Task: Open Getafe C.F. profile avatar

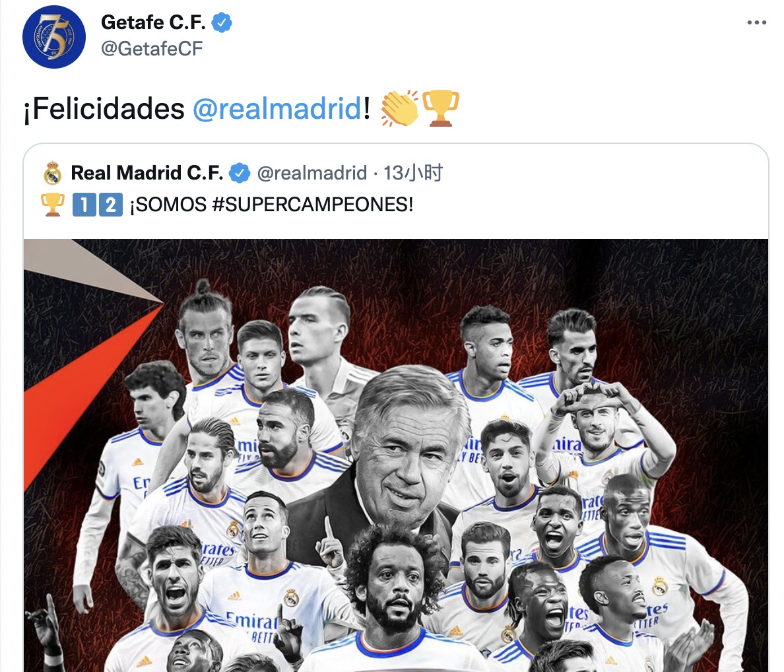Action: pos(54,37)
